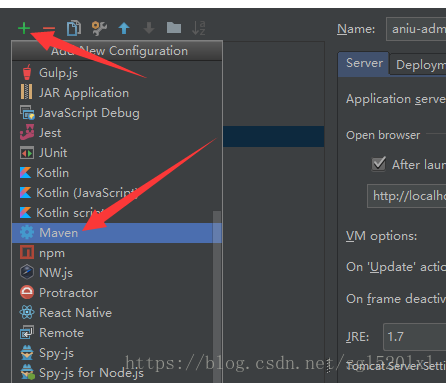
Task: Choose the Gulp.js configuration entry
Action: (117, 73)
